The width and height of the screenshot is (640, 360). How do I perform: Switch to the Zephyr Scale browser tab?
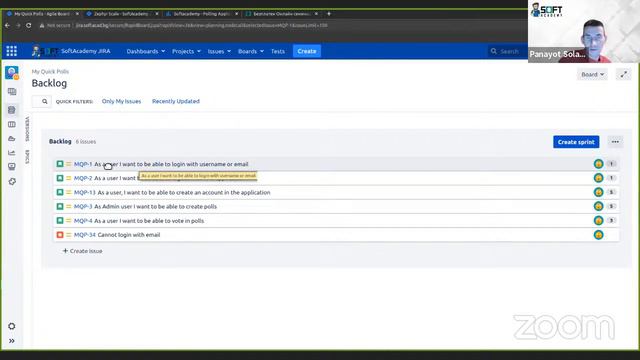[121, 14]
